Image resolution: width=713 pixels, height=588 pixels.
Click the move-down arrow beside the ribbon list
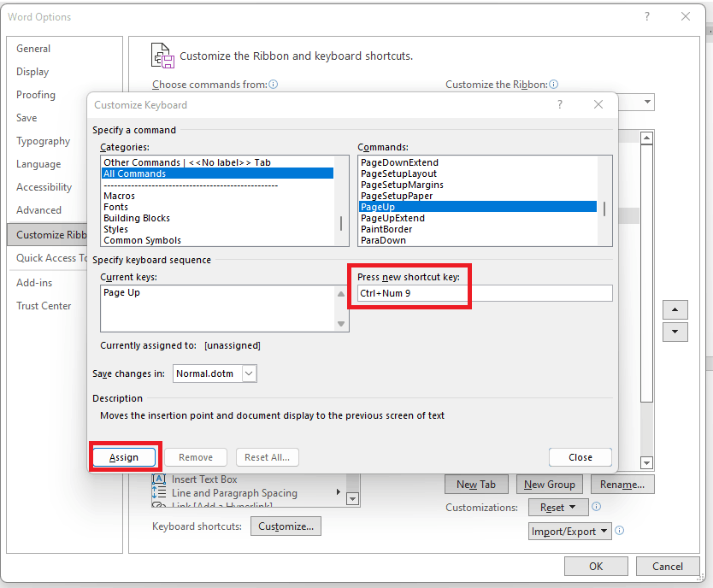click(x=675, y=332)
